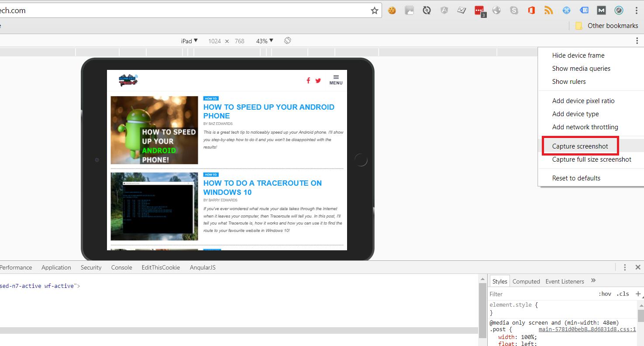644x346 pixels.
Task: Click the Facebook icon in the preview header
Action: pos(308,80)
